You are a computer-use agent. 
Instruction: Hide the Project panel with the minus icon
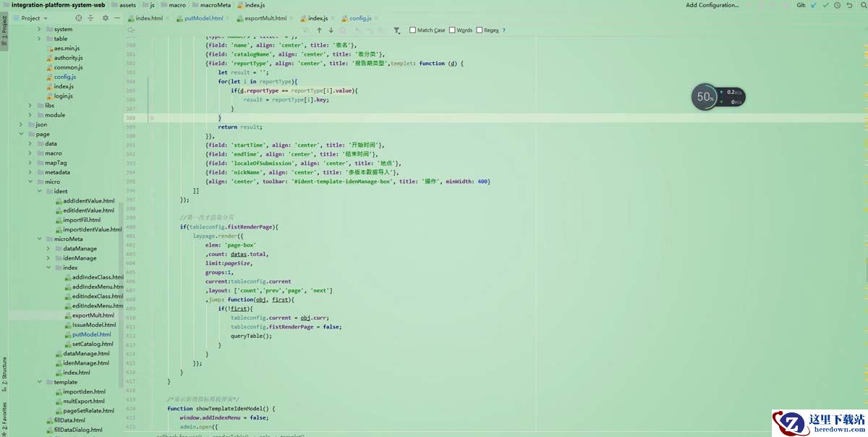(x=117, y=18)
